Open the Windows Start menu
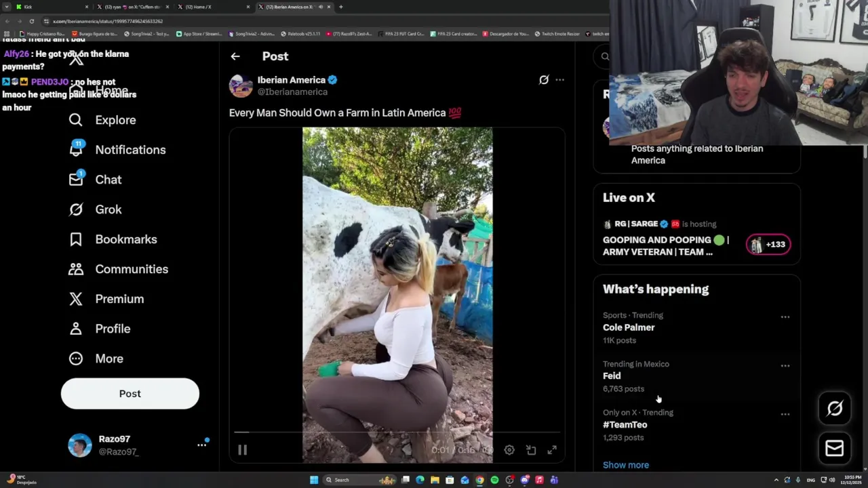This screenshot has width=868, height=488. (314, 480)
